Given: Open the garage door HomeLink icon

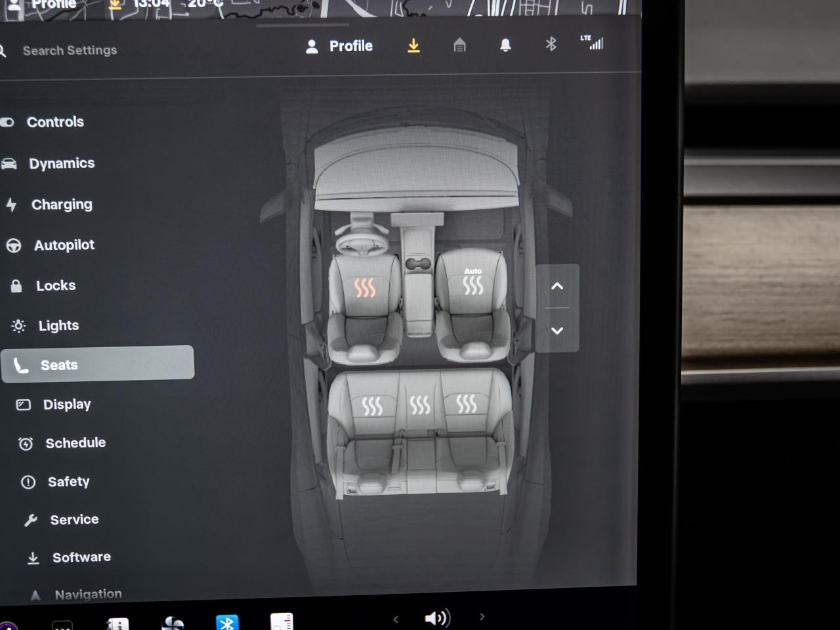Looking at the screenshot, I should (459, 45).
